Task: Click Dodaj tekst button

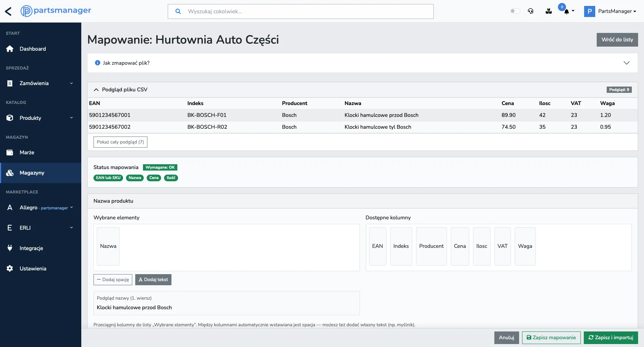Action: [x=153, y=280]
